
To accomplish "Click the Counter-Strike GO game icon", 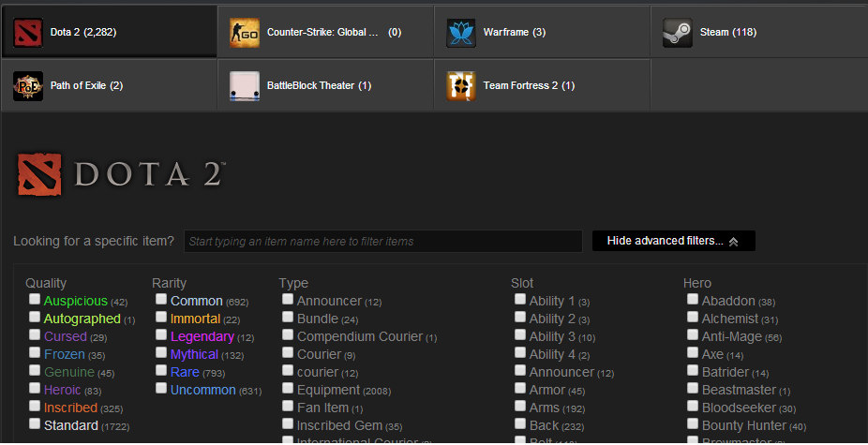I will [x=245, y=33].
